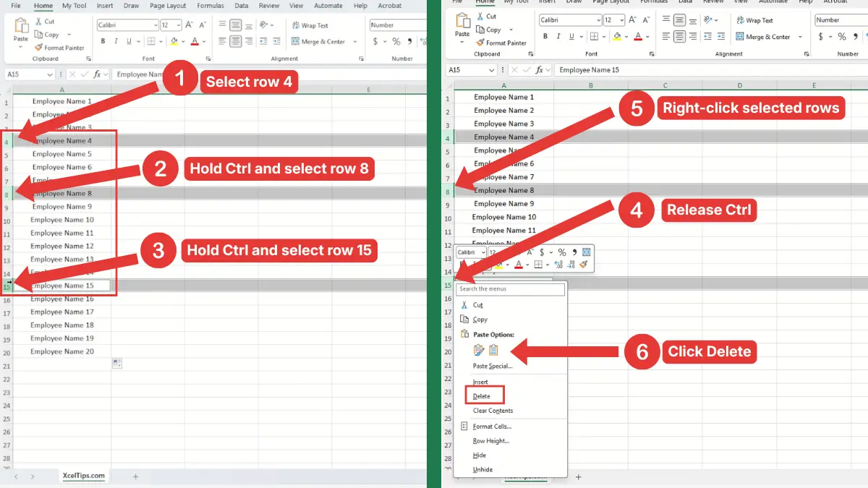Click Paste Options icon below left window data
The width and height of the screenshot is (868, 488).
[116, 364]
